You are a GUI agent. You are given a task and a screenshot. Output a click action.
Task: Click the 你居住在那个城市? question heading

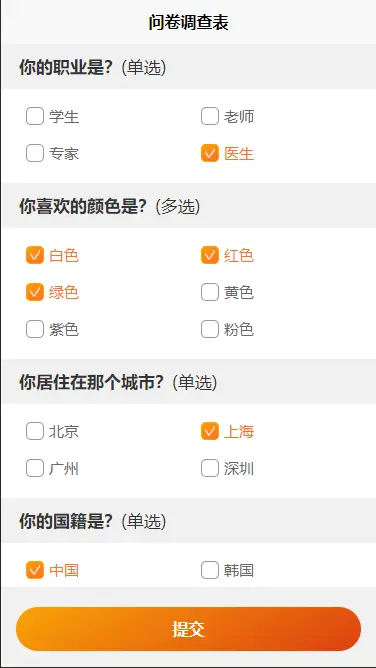point(92,383)
